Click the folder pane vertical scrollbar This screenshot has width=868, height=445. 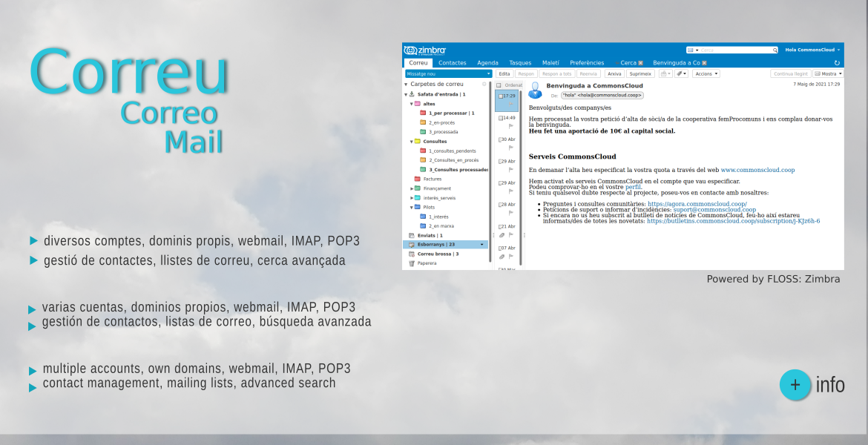(x=490, y=171)
